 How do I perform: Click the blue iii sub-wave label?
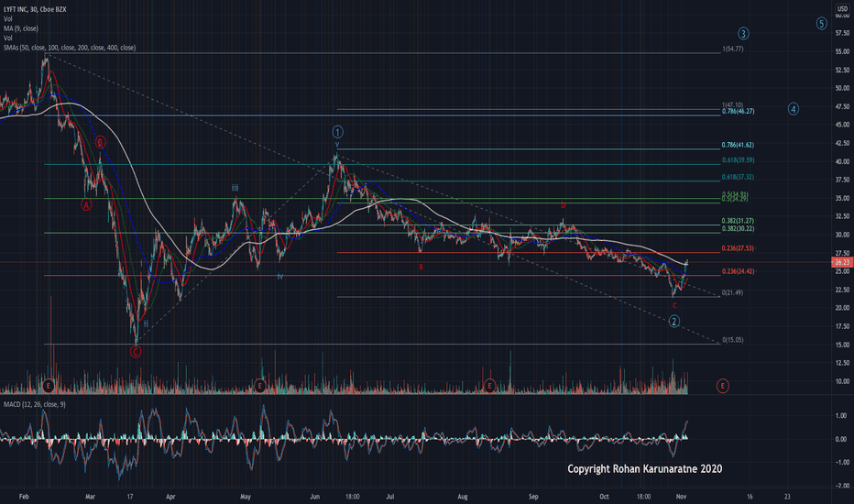coord(235,188)
